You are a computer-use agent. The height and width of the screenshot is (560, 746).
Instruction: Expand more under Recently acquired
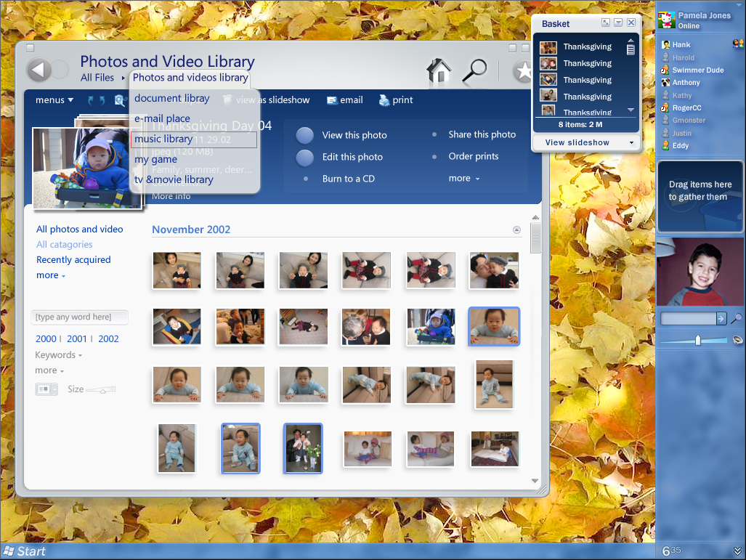tap(50, 275)
